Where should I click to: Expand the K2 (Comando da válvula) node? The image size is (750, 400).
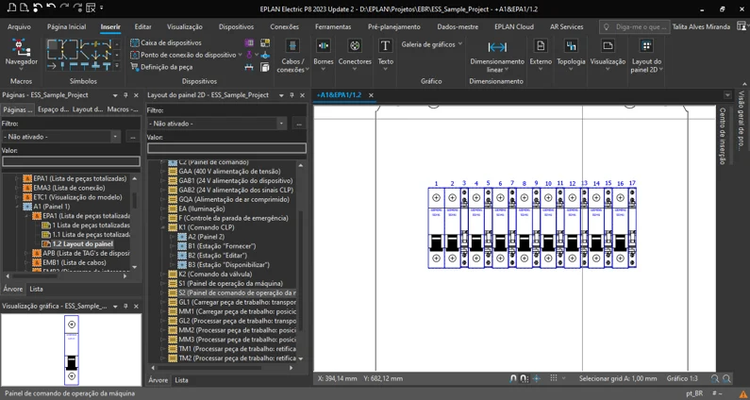pyautogui.click(x=164, y=274)
